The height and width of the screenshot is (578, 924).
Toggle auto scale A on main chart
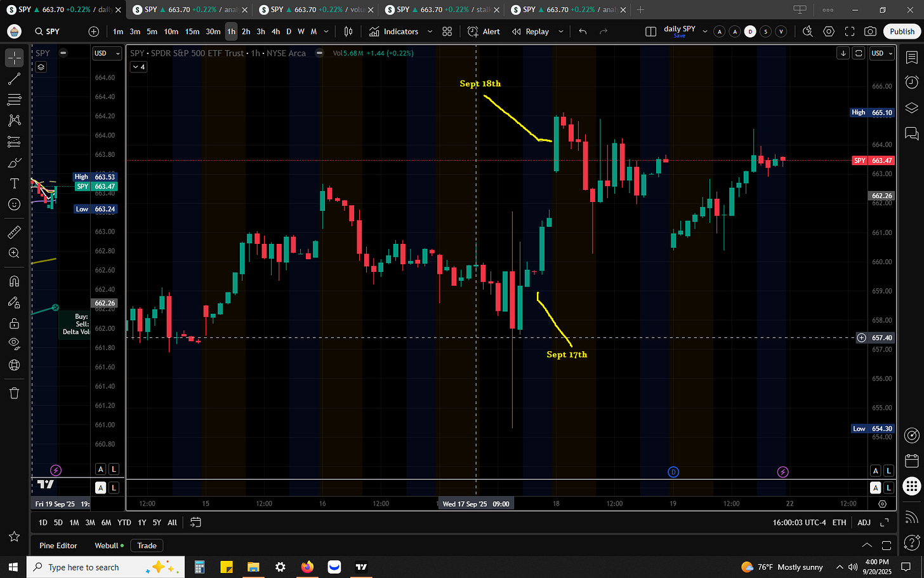coord(875,471)
